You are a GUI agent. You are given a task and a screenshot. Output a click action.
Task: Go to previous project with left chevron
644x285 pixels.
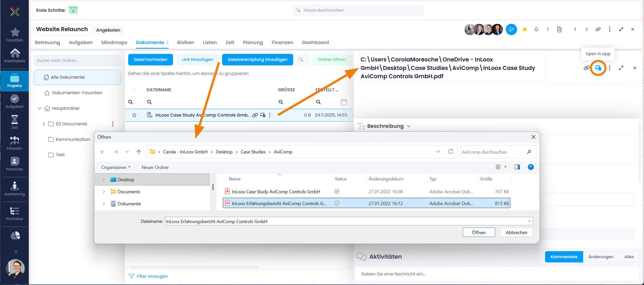575,29
